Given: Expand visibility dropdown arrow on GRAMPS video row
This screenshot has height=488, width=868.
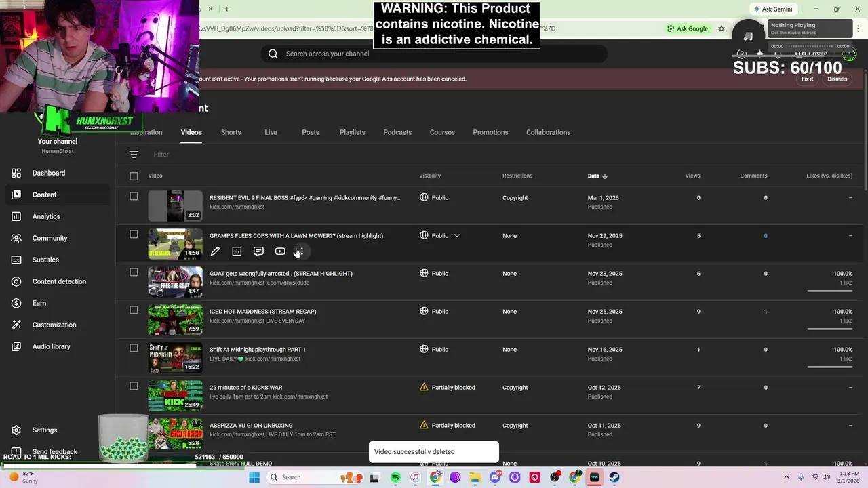Looking at the screenshot, I should [457, 236].
